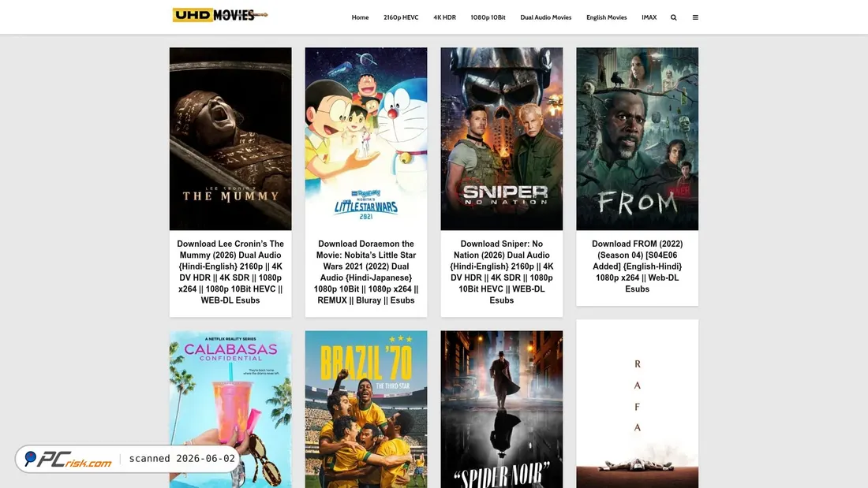Viewport: 868px width, 488px height.
Task: Open Download Doraemon the Movie title link
Action: pos(366,272)
